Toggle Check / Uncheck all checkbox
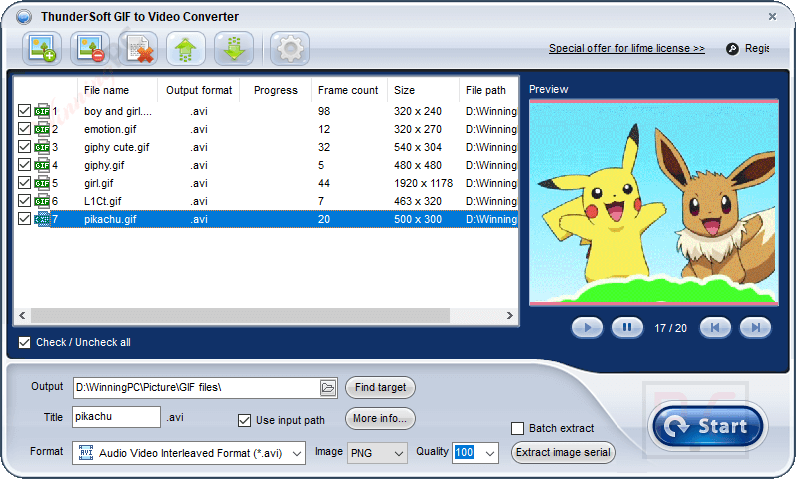 (x=24, y=342)
